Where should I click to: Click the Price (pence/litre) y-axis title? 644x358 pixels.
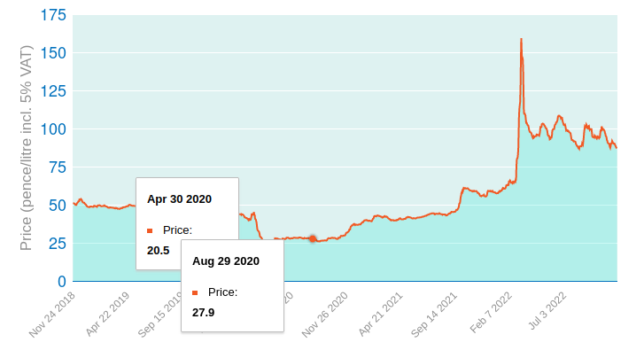coord(27,148)
